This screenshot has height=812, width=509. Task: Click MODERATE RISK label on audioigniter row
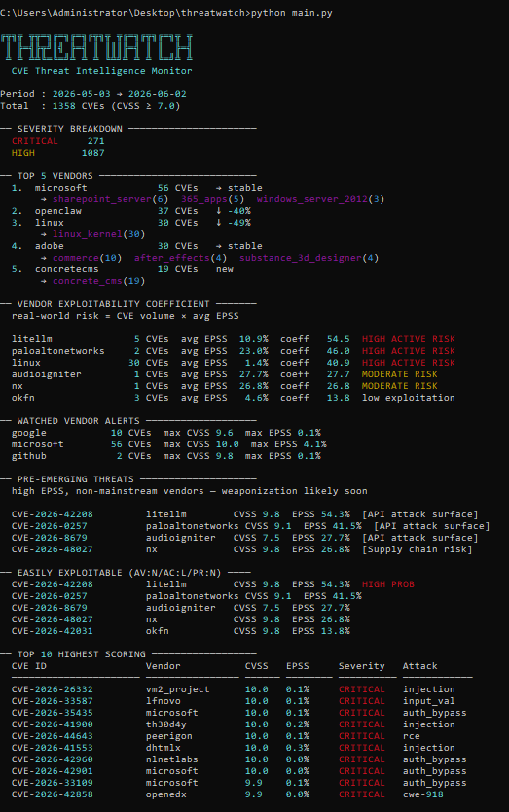click(400, 373)
